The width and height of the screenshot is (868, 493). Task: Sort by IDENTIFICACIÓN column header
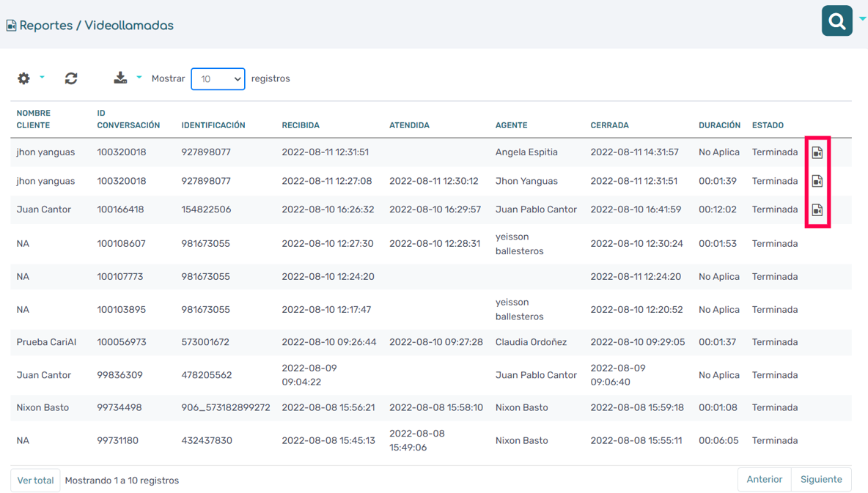[213, 125]
